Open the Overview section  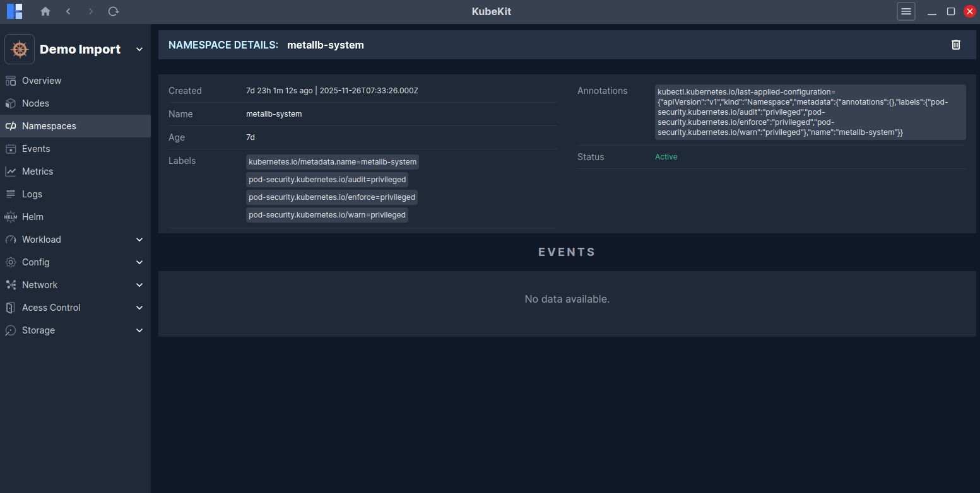[x=42, y=80]
